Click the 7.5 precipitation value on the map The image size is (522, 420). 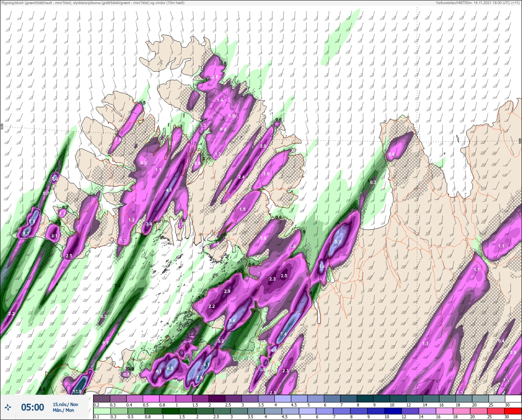click(x=32, y=221)
